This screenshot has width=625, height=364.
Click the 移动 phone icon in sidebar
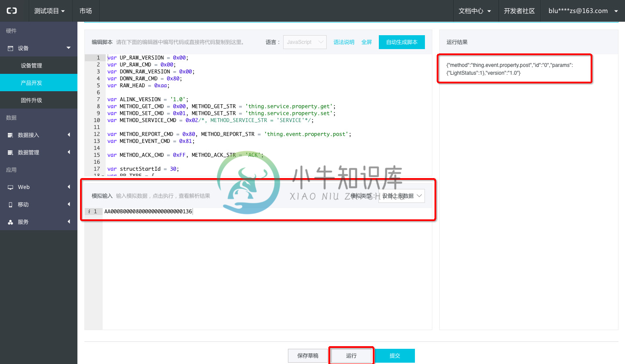coord(10,205)
